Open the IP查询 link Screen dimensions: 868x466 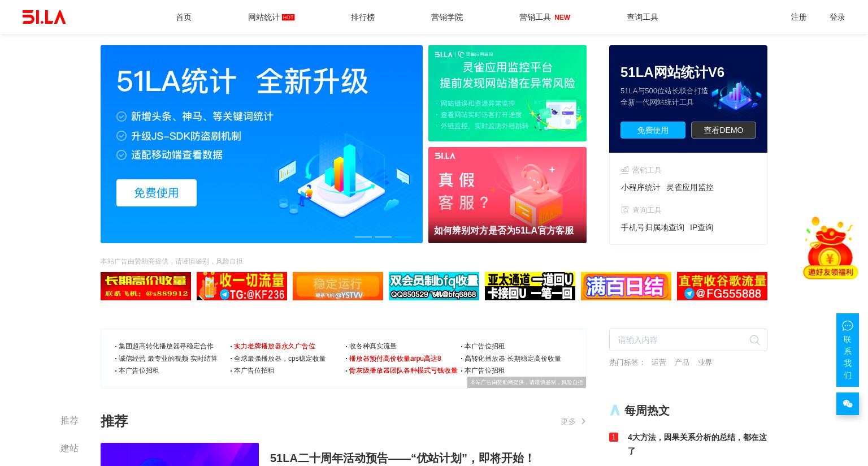(x=701, y=227)
